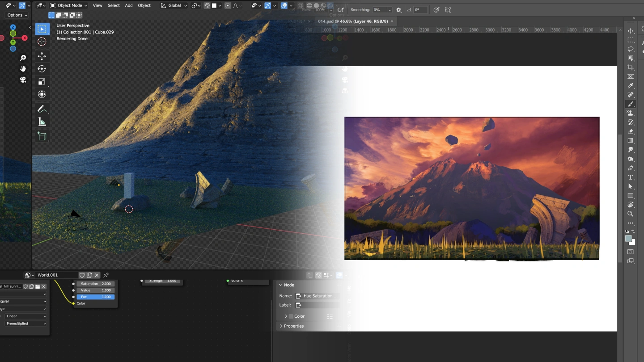Toggle the camera view button

coord(23,80)
